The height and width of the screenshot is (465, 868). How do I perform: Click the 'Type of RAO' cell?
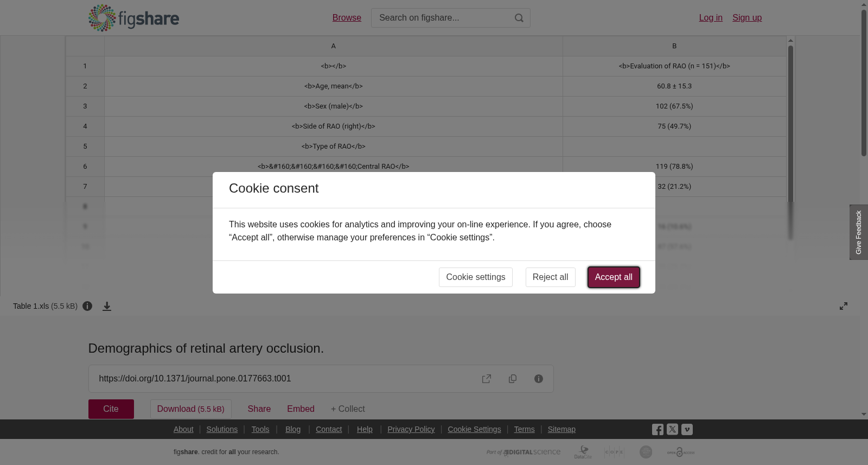pyautogui.click(x=334, y=146)
